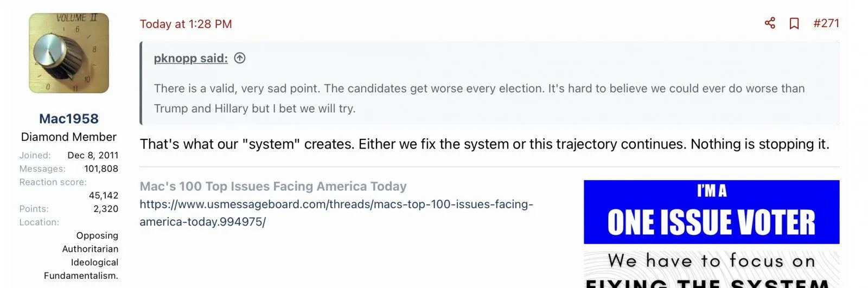Click the messages count 101,808
Viewport: 868px width, 288px height.
pyautogui.click(x=101, y=169)
